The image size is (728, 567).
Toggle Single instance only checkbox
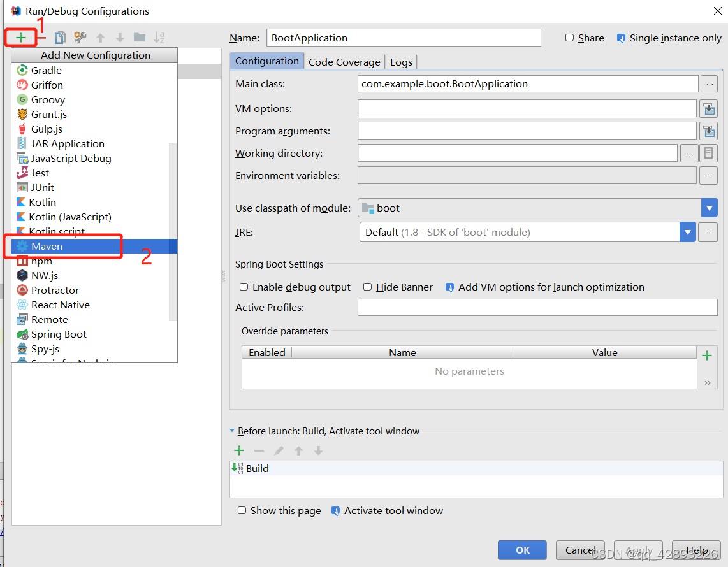(621, 38)
